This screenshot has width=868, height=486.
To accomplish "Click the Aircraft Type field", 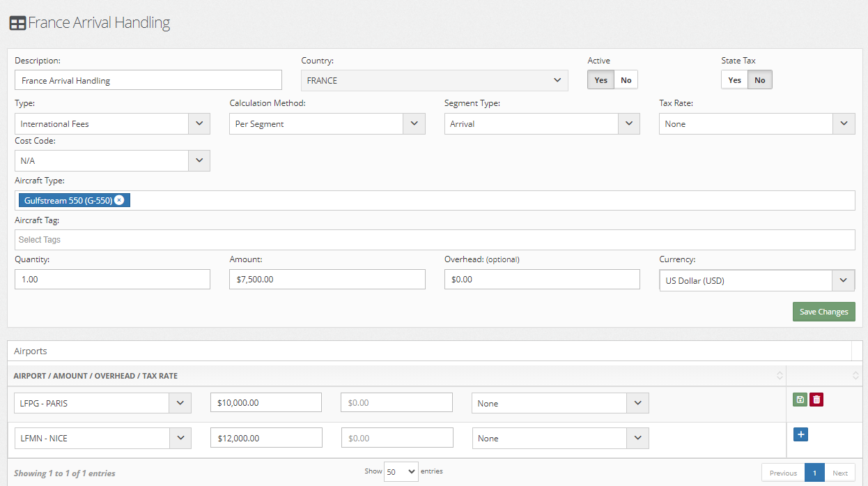I will click(x=435, y=200).
